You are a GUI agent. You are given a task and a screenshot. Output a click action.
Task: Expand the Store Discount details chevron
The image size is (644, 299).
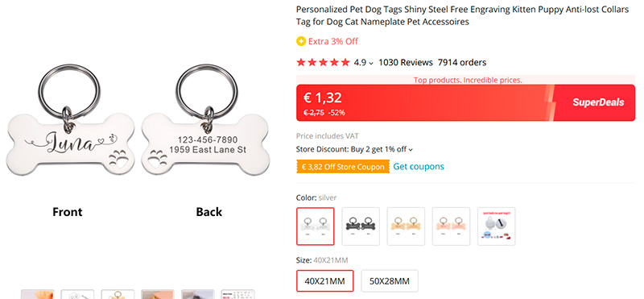[411, 150]
